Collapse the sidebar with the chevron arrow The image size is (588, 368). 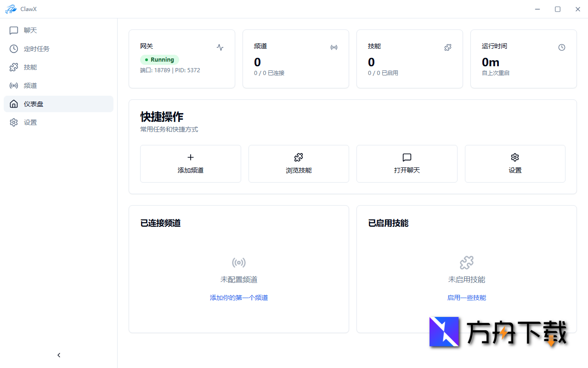click(x=58, y=355)
